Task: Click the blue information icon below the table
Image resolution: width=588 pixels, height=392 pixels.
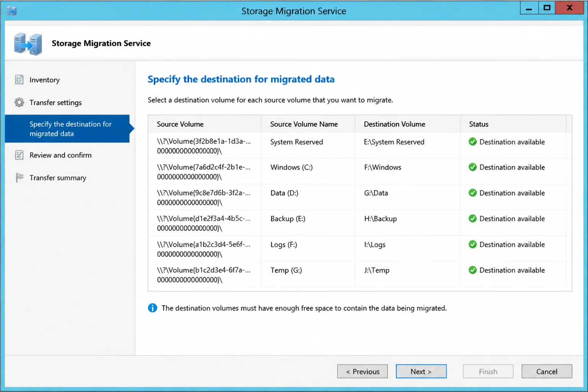Action: tap(152, 308)
